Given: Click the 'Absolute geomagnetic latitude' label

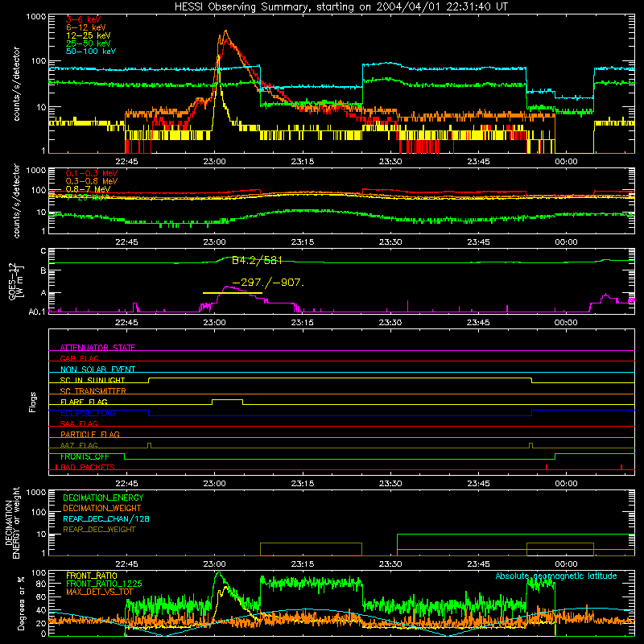Looking at the screenshot, I should 556,576.
